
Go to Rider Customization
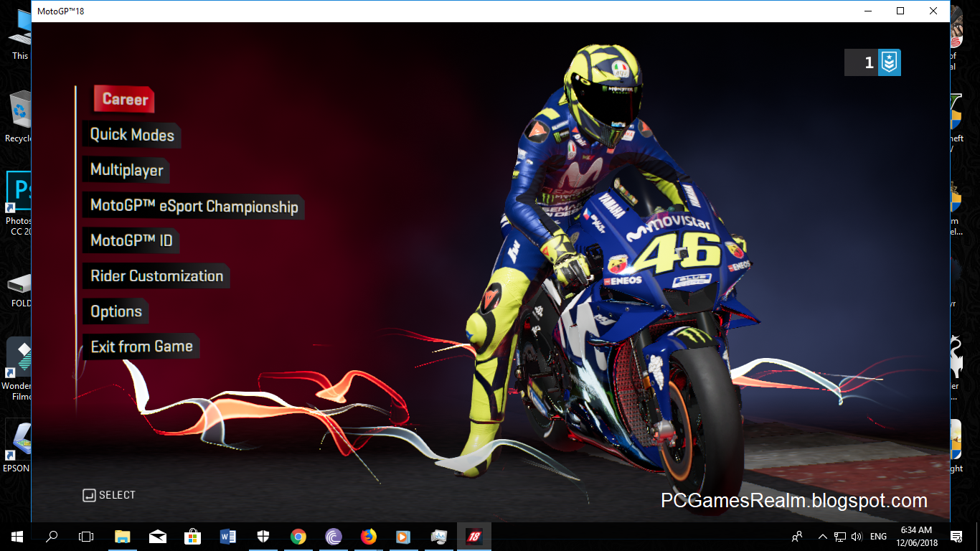point(156,276)
